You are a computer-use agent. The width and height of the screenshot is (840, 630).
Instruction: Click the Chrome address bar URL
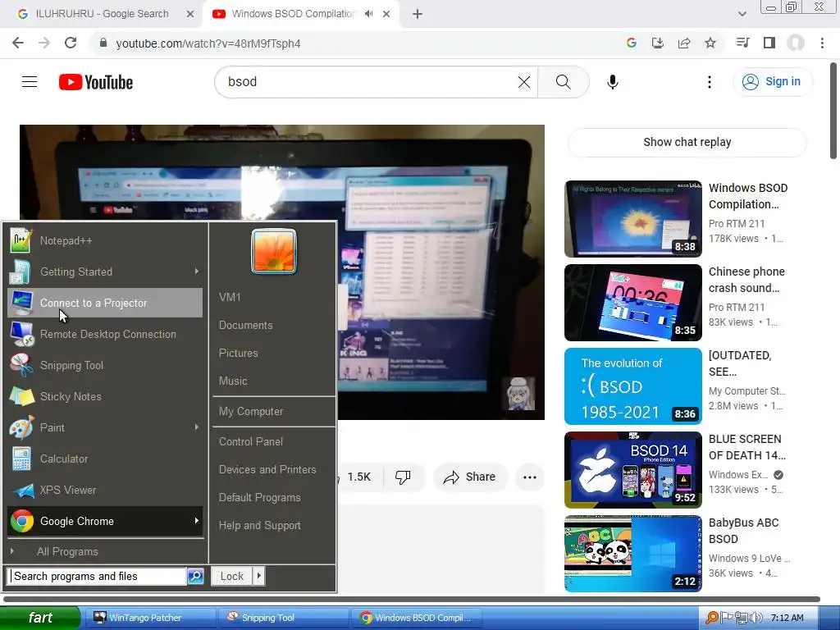[x=208, y=43]
